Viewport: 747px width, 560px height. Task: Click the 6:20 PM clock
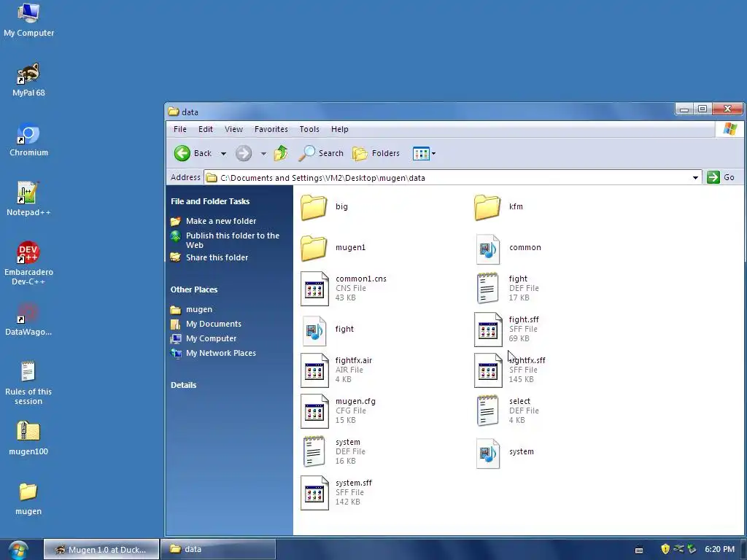tap(719, 549)
